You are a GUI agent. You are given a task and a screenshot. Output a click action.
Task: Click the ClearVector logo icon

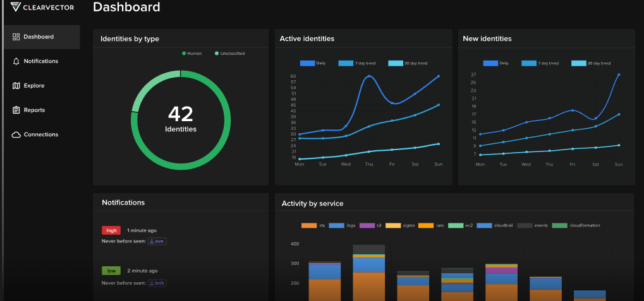tap(16, 7)
